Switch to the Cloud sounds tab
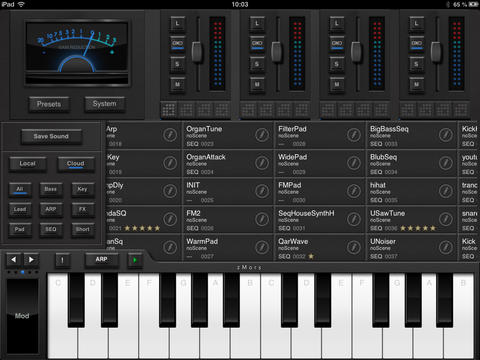Screen dimensions: 480x360 (76, 164)
